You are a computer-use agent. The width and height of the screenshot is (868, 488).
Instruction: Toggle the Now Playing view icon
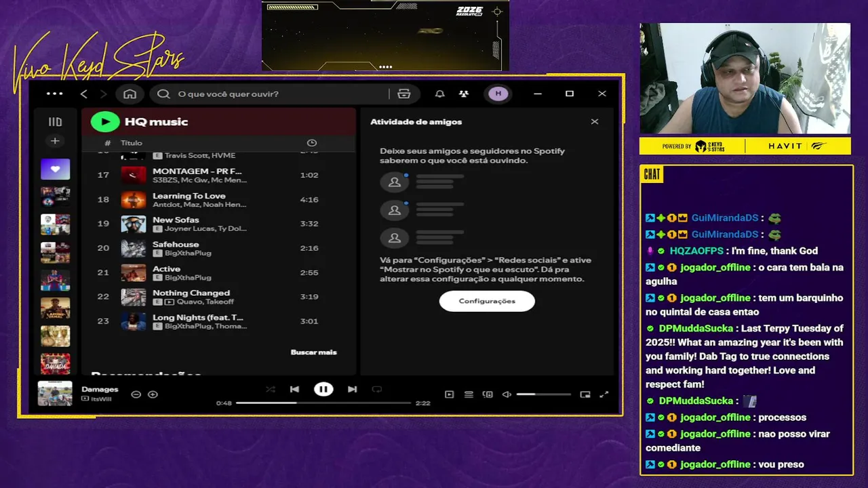click(449, 394)
